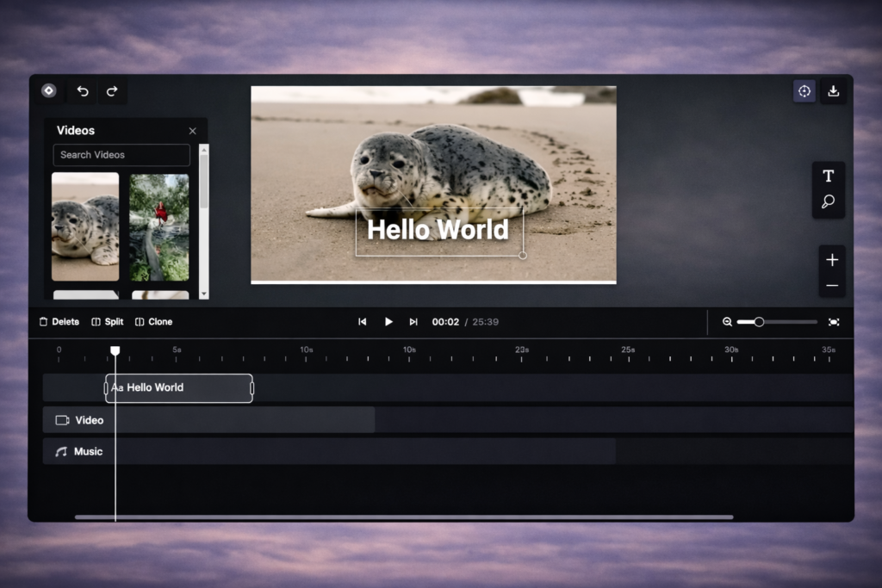The width and height of the screenshot is (882, 588).
Task: Click the app logo icon
Action: pyautogui.click(x=49, y=90)
